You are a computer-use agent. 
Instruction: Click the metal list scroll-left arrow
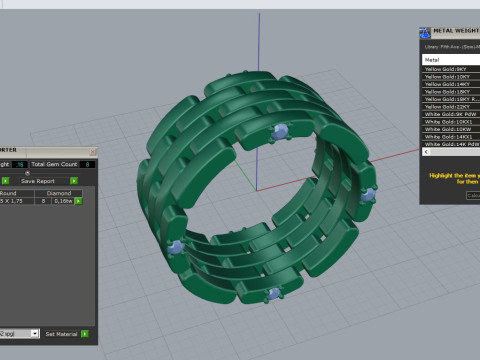pos(426,152)
